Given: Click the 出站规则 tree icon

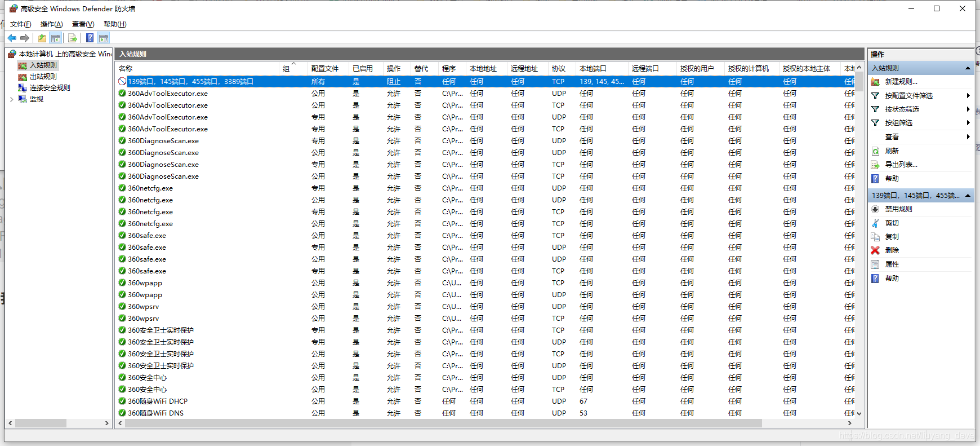Looking at the screenshot, I should pos(23,77).
